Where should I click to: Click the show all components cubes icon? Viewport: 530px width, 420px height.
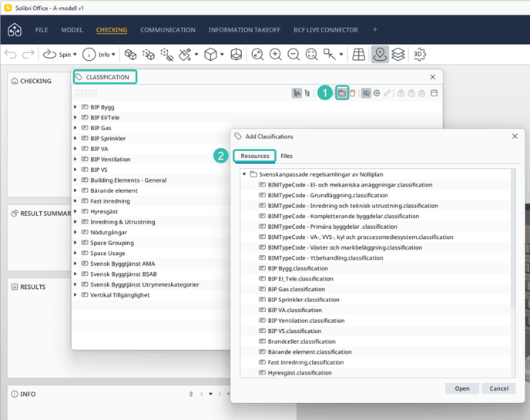coord(130,54)
